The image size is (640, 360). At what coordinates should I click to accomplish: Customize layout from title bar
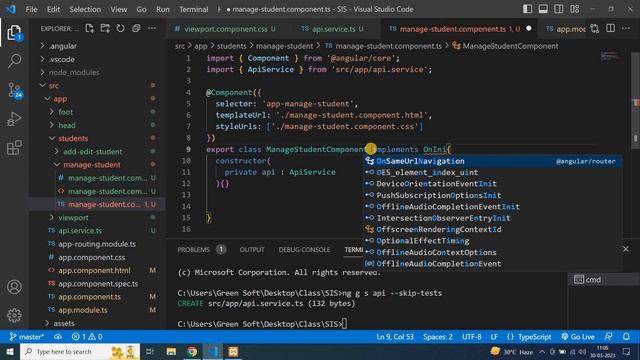point(575,9)
